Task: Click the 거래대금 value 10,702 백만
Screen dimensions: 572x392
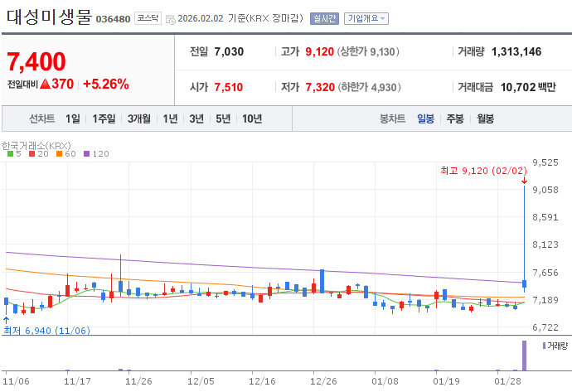Action: pos(528,88)
